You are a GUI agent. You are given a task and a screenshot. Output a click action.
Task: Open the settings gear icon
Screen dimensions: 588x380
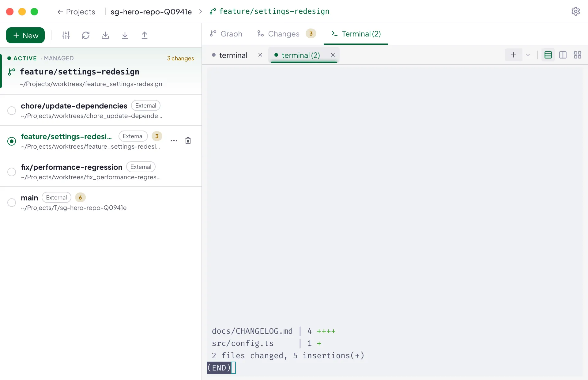click(x=575, y=11)
